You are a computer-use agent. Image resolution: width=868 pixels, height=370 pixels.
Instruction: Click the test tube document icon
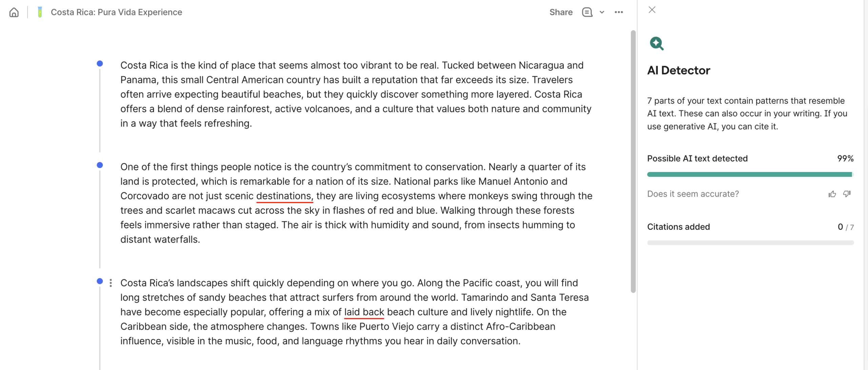(40, 12)
